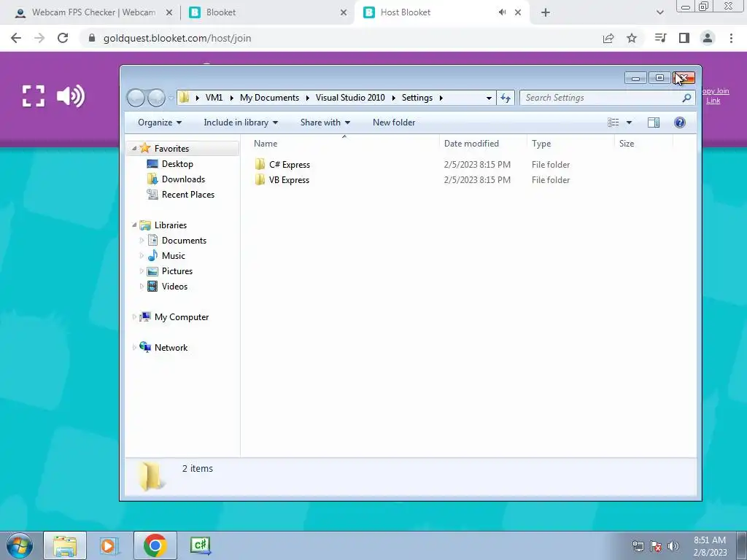The height and width of the screenshot is (560, 747).
Task: Expand the My Computer tree node
Action: pyautogui.click(x=134, y=316)
